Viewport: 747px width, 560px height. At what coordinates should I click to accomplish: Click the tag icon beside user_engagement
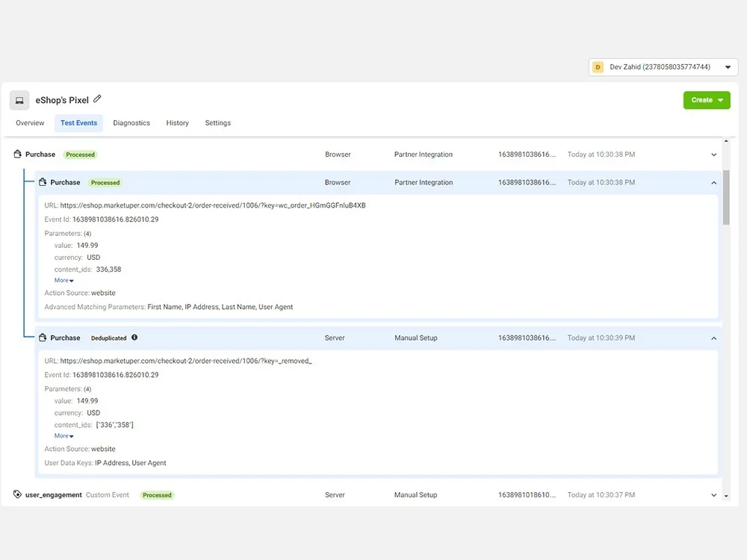18,494
